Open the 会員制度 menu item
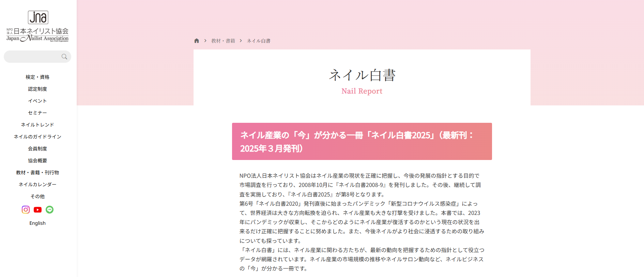 pos(37,149)
